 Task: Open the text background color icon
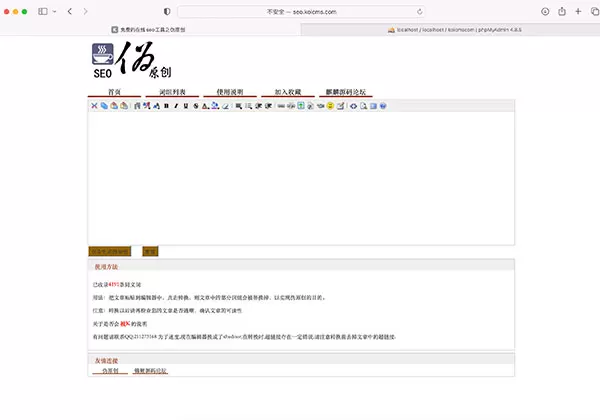[x=215, y=106]
